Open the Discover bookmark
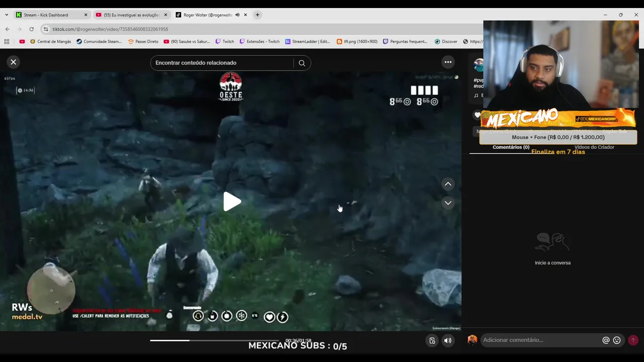The width and height of the screenshot is (644, 362). tap(446, 42)
